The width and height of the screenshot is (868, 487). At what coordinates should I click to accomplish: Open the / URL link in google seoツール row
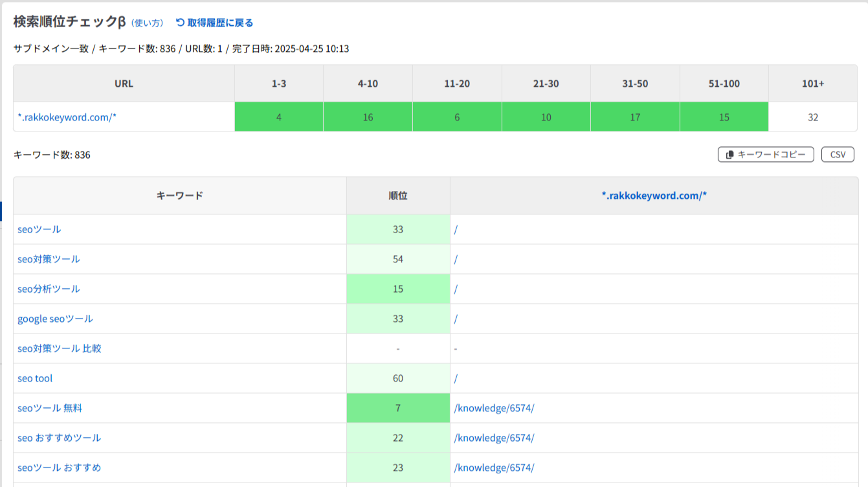[x=456, y=319]
